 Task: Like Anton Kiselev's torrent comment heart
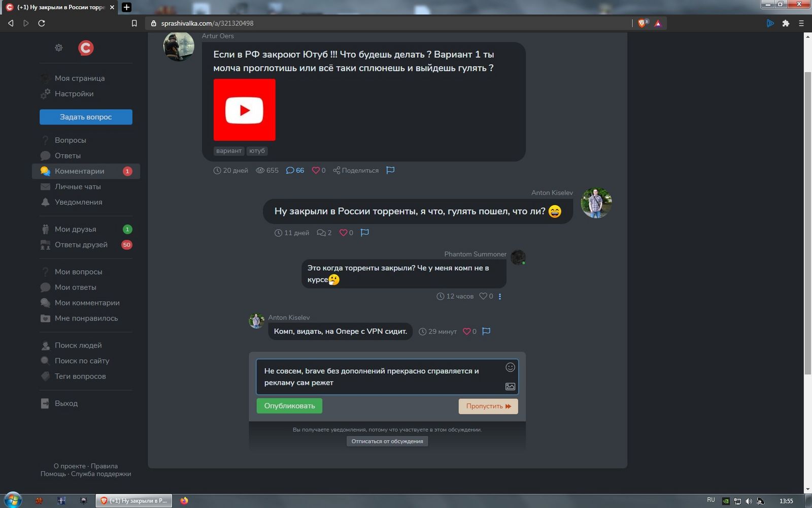343,233
